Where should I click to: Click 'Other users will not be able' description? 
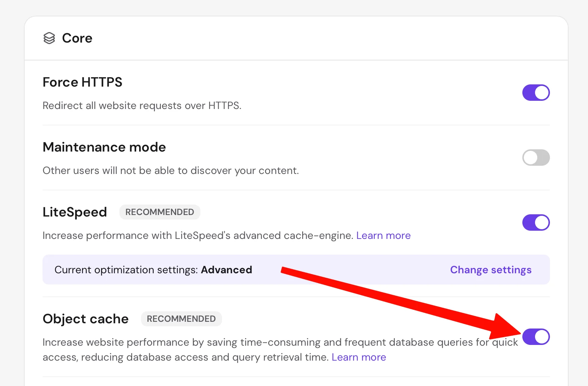171,171
